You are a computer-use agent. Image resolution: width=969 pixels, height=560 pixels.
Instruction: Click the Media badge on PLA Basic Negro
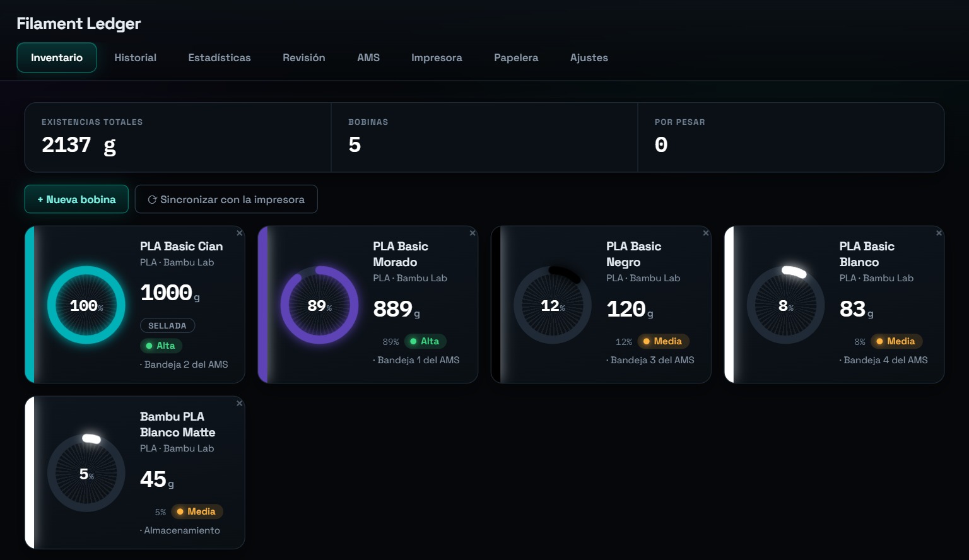click(664, 341)
